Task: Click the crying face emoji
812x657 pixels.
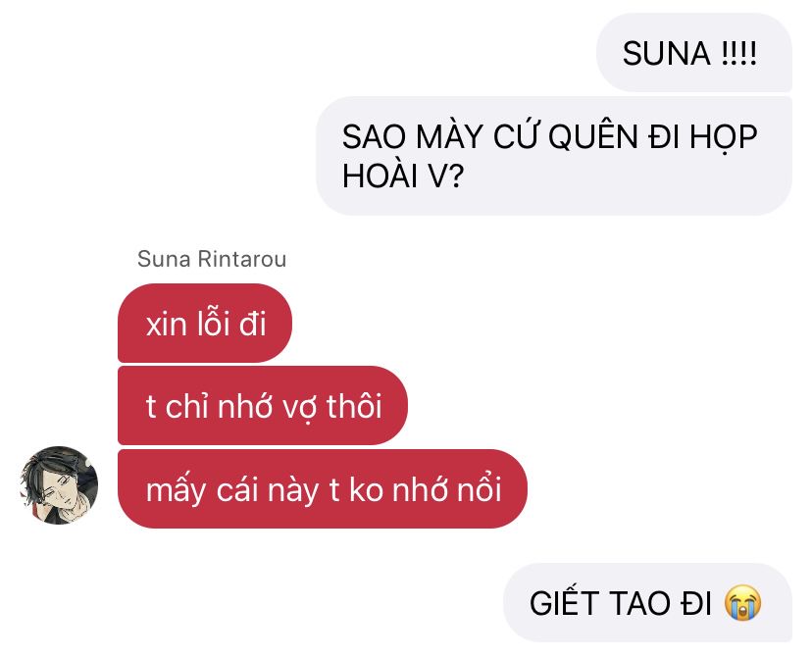Action: (743, 603)
